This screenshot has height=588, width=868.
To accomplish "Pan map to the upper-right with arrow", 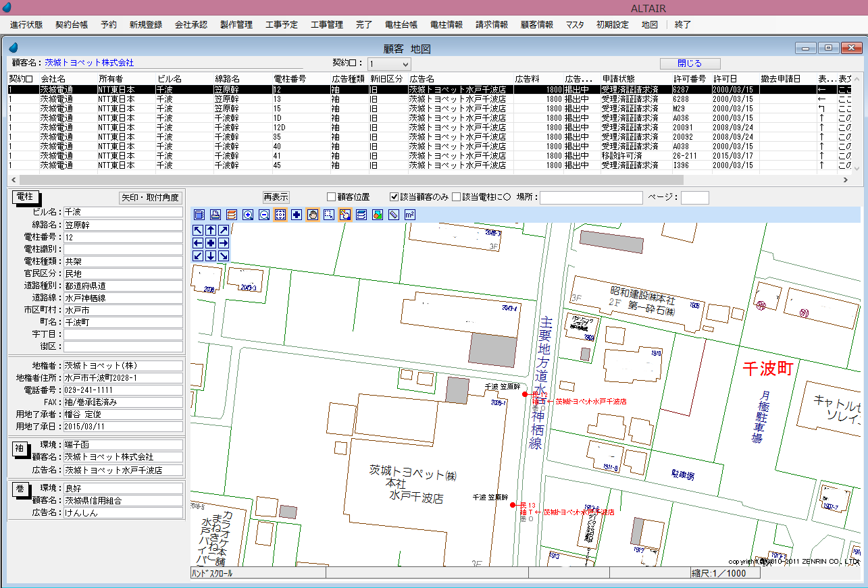I will click(224, 230).
